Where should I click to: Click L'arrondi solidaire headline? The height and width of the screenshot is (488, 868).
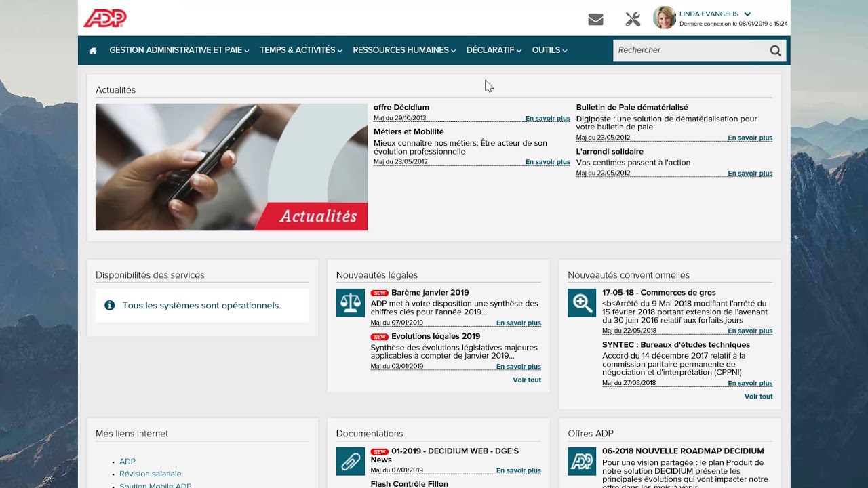610,152
